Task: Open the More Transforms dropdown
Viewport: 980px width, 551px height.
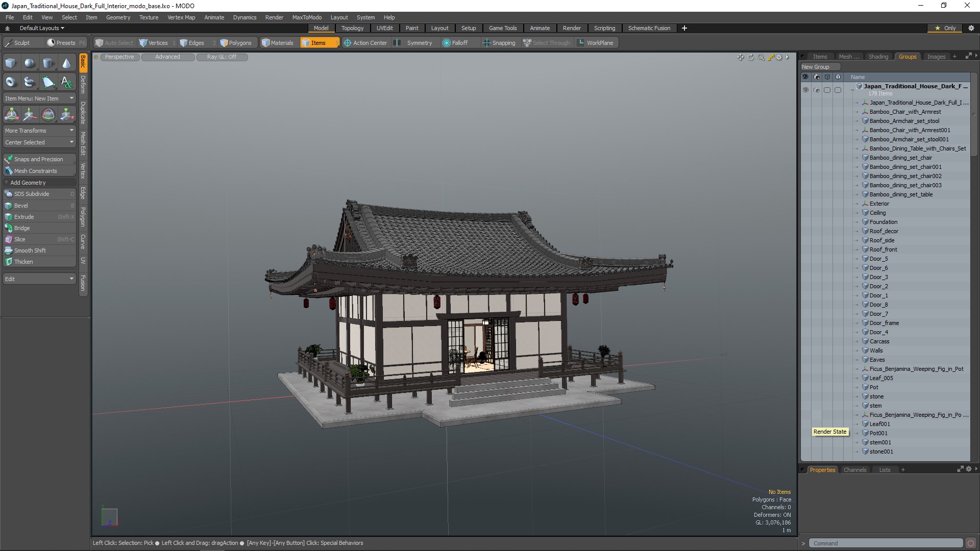Action: point(39,131)
